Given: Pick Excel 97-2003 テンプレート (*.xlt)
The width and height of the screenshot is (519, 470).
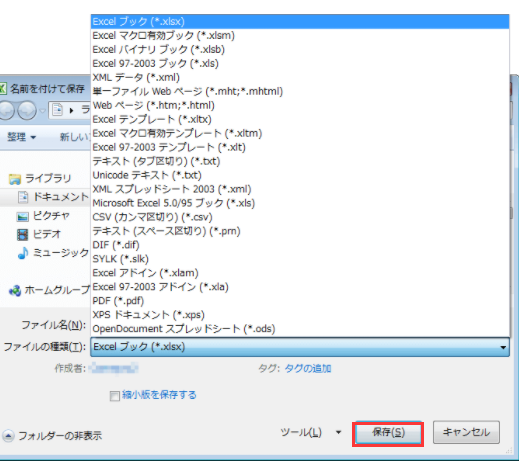Looking at the screenshot, I should coord(300,148).
